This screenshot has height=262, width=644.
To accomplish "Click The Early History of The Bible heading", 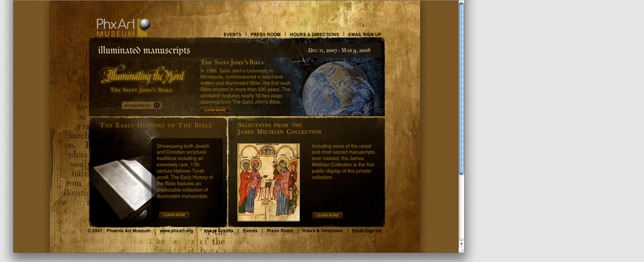I will (156, 125).
